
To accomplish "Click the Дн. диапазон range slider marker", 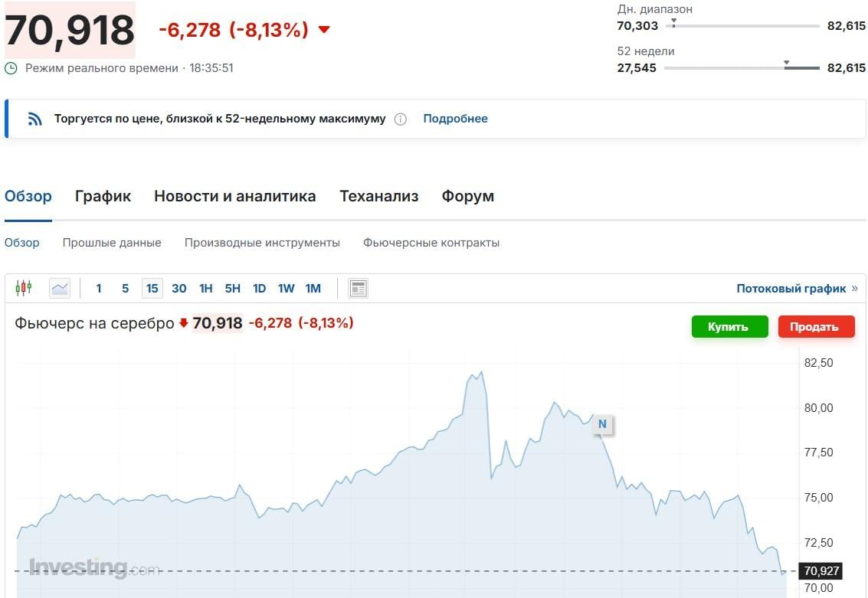I will tap(673, 25).
